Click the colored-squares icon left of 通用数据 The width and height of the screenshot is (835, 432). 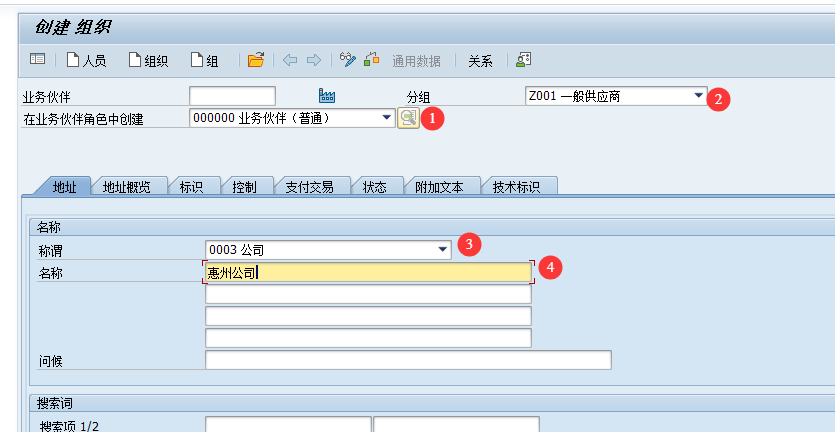[372, 60]
